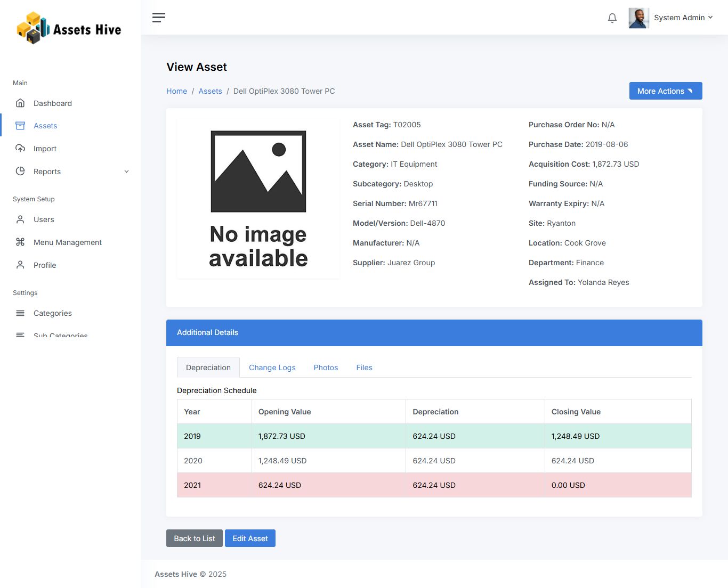Click the Assets Hive logo
Viewport: 728px width, 588px height.
pyautogui.click(x=69, y=28)
